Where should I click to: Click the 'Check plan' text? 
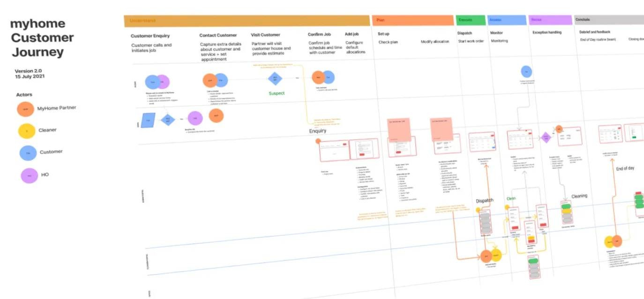click(388, 42)
